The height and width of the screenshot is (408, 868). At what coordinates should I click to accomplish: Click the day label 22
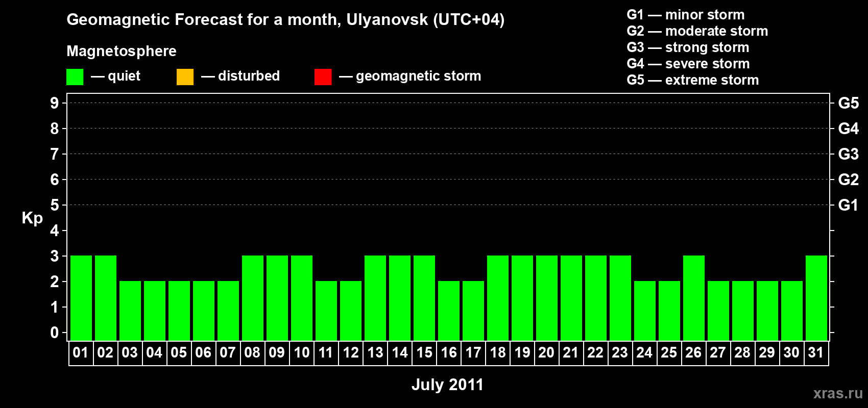point(595,352)
